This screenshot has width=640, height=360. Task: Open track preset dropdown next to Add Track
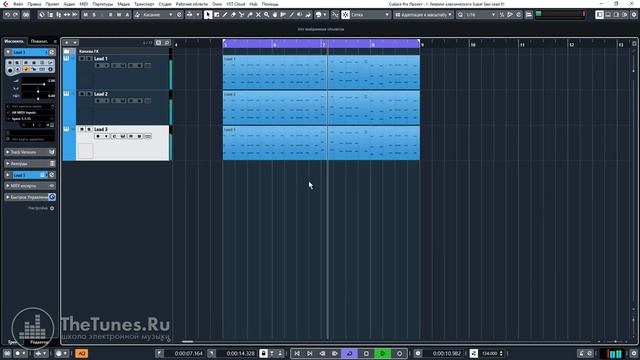coord(75,42)
